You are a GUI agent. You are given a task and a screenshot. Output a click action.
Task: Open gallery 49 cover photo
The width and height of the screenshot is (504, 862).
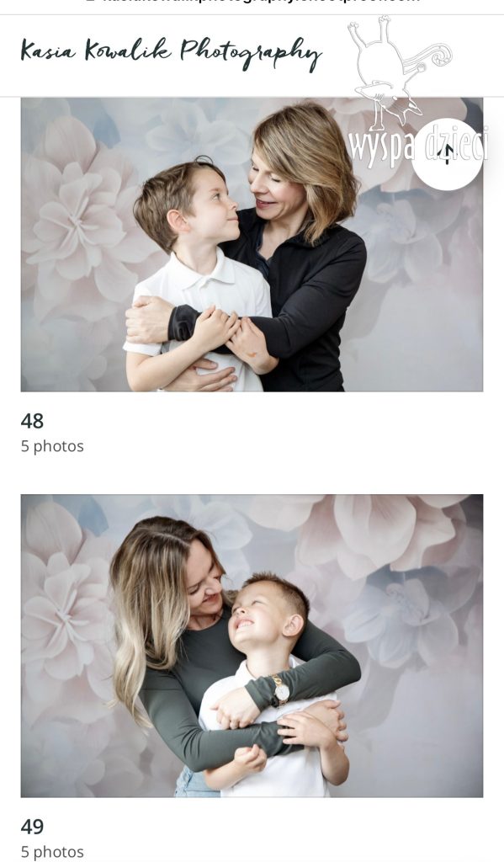(x=252, y=646)
